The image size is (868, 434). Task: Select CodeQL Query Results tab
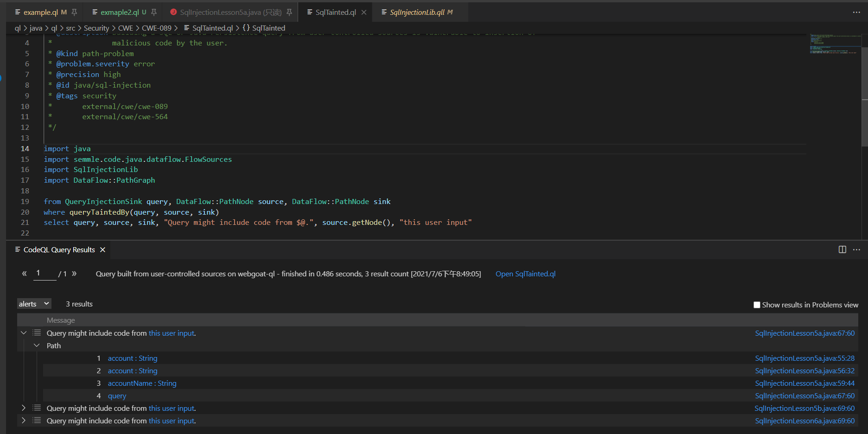point(59,249)
